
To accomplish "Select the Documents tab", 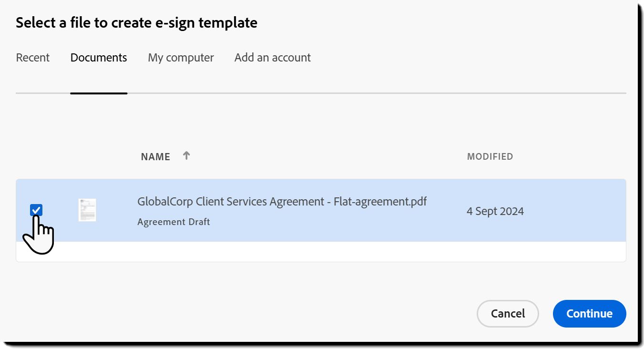I will click(x=99, y=58).
